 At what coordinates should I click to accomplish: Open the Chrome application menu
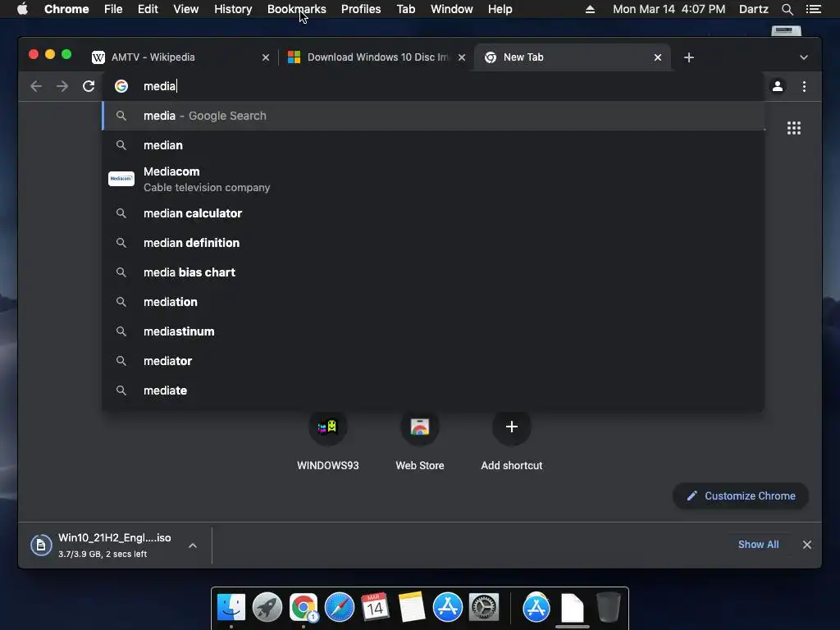click(66, 9)
